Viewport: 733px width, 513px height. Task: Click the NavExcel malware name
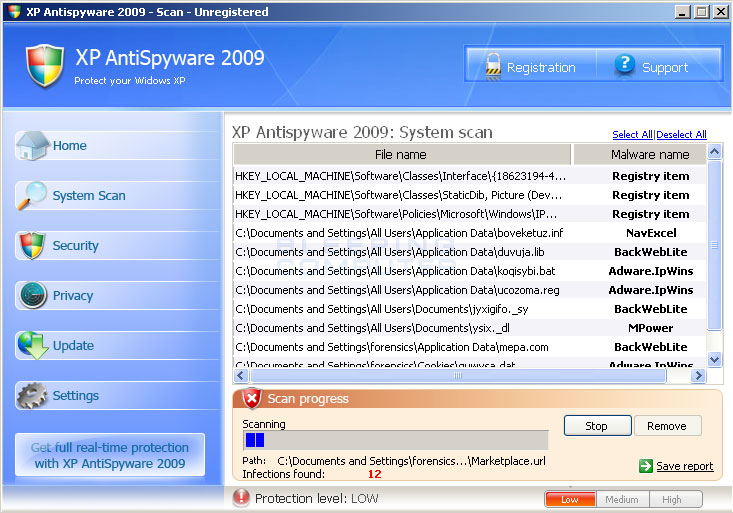coord(651,233)
